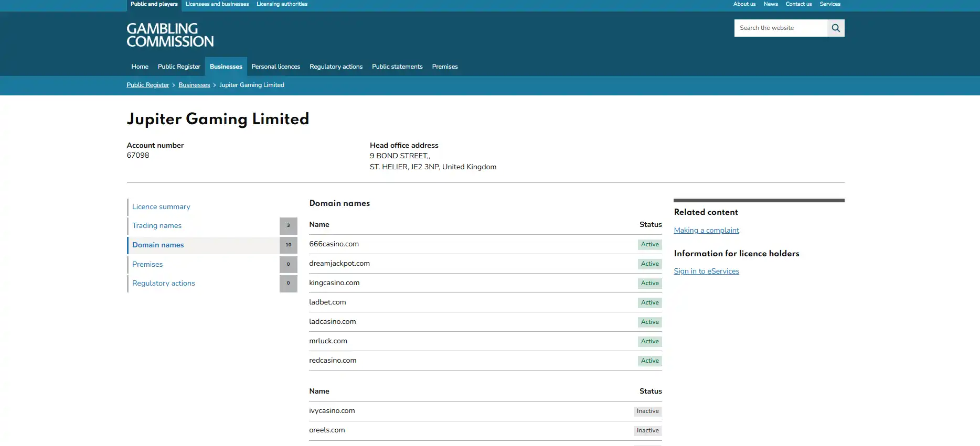Screen dimensions: 980x446
Task: Open the Contact us page
Action: tap(798, 4)
